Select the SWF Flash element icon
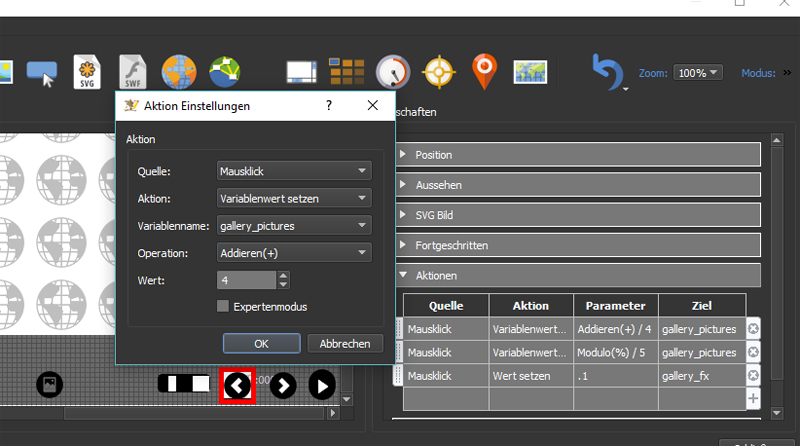800x446 pixels. pyautogui.click(x=135, y=72)
